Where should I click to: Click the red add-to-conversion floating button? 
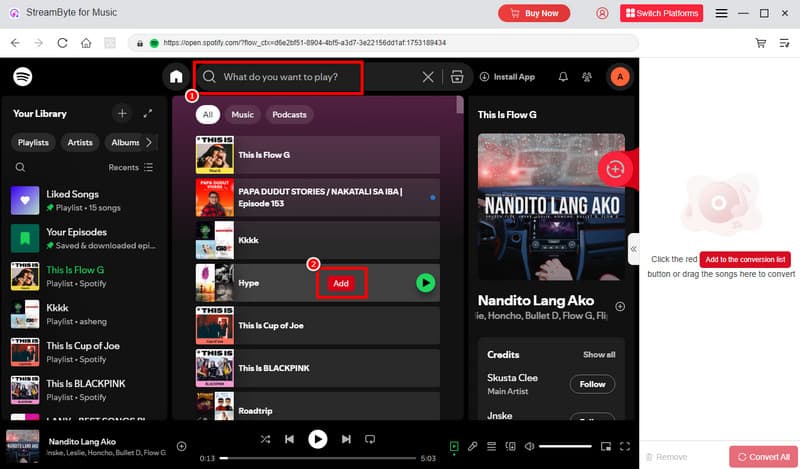(x=615, y=169)
